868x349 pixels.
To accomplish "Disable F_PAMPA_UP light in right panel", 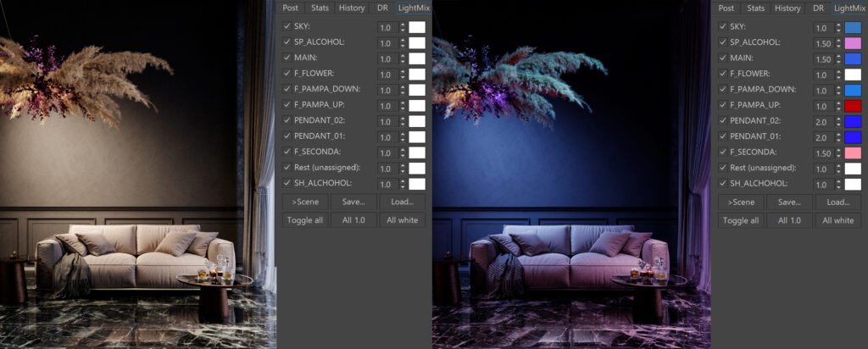I will 722,104.
